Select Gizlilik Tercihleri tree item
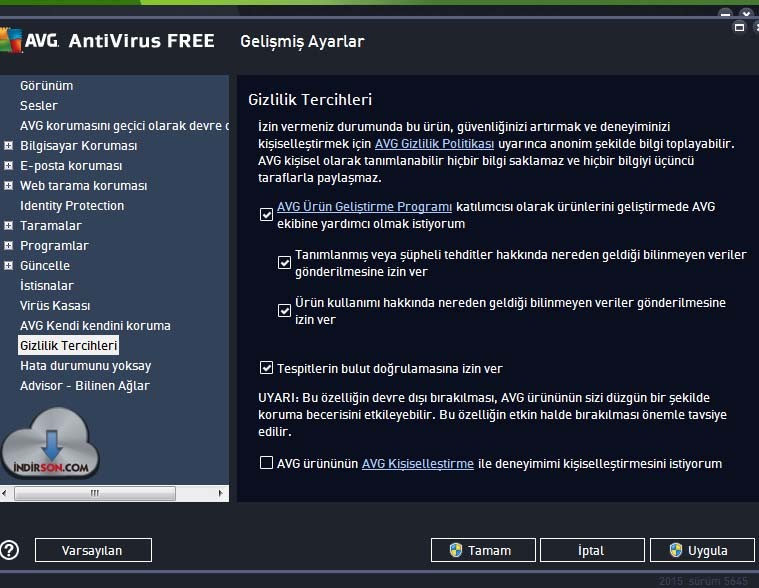This screenshot has height=588, width=759. (68, 346)
